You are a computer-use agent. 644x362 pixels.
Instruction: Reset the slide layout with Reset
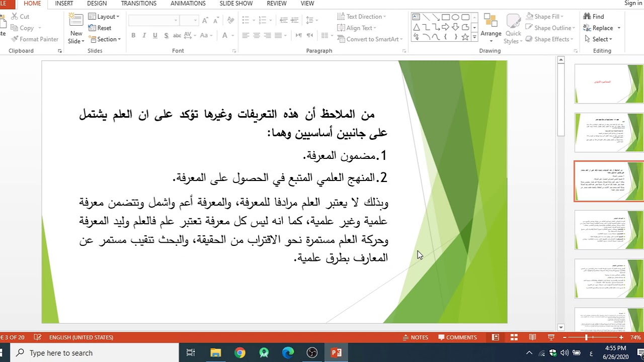(100, 28)
